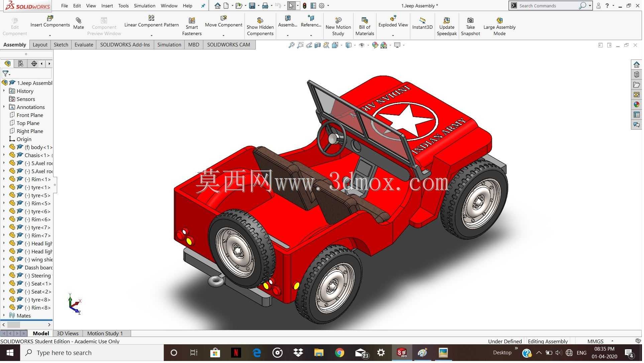Open the FeatureManager design tree tab
The width and height of the screenshot is (644, 363).
8,64
